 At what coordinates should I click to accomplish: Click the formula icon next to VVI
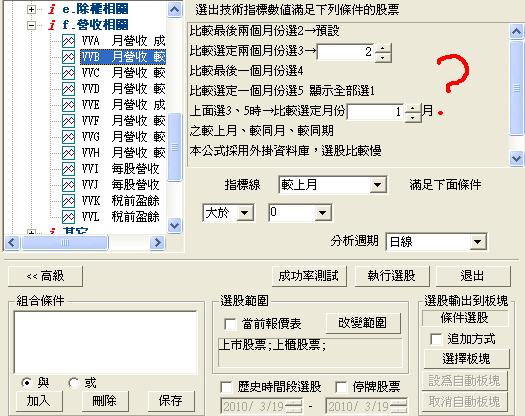coord(68,169)
